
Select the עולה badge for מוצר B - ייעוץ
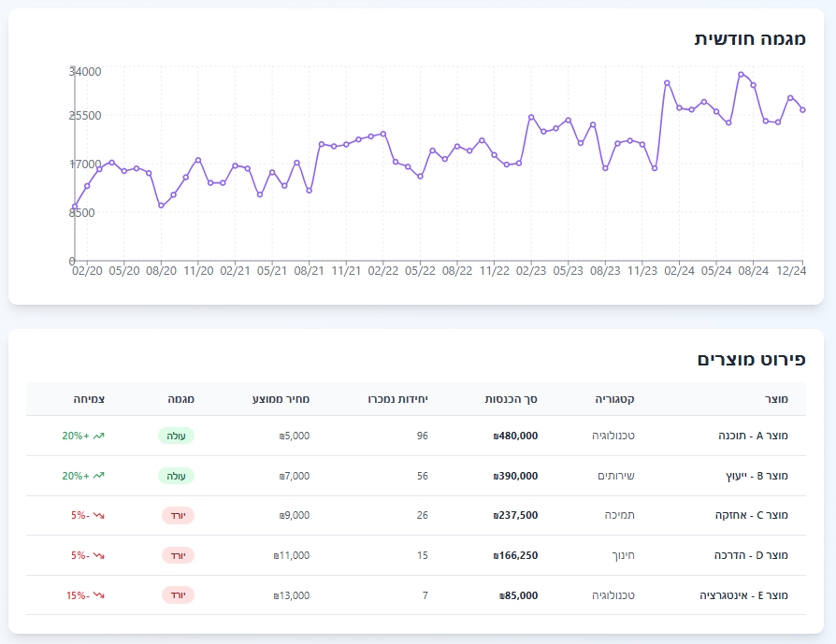click(x=176, y=476)
